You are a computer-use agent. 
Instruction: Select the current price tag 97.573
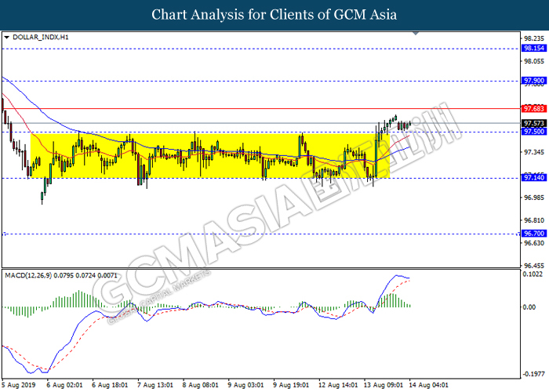(533, 123)
